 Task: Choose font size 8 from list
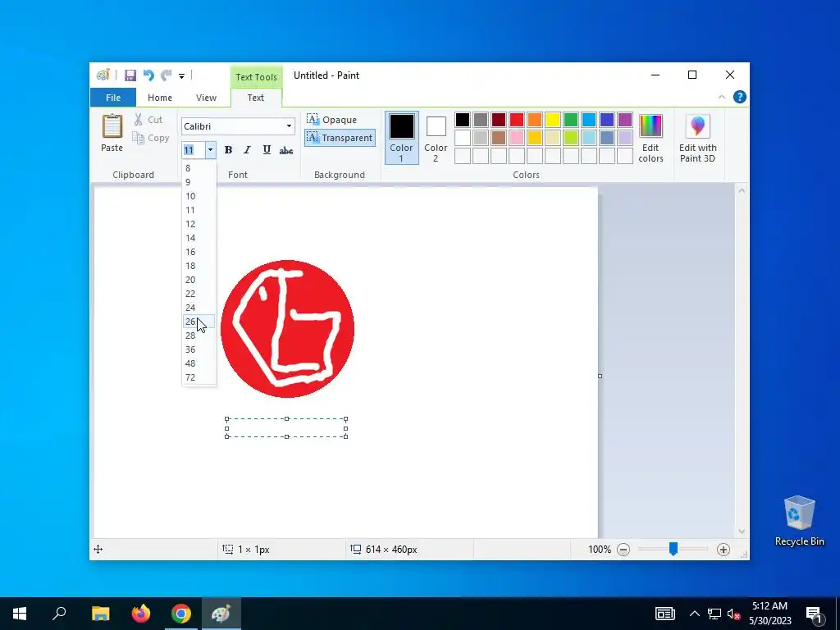coord(199,168)
